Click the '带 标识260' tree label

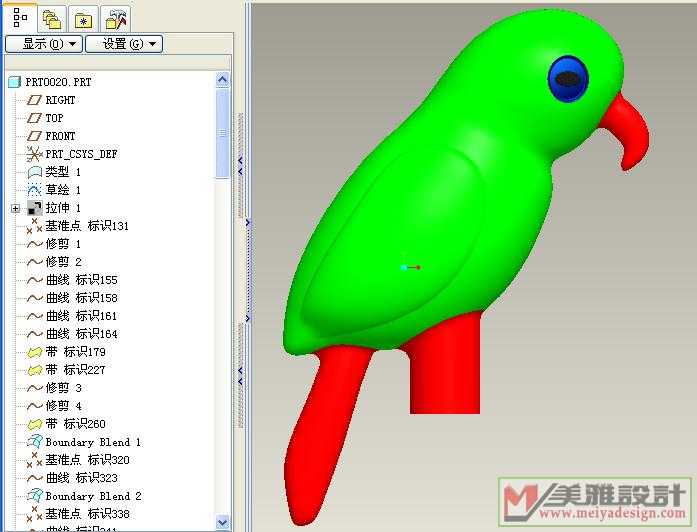click(76, 424)
